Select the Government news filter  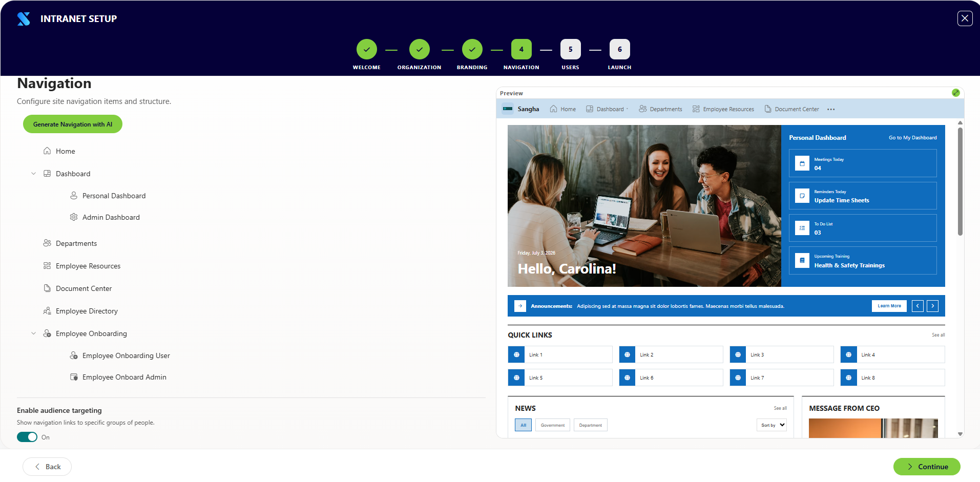553,425
